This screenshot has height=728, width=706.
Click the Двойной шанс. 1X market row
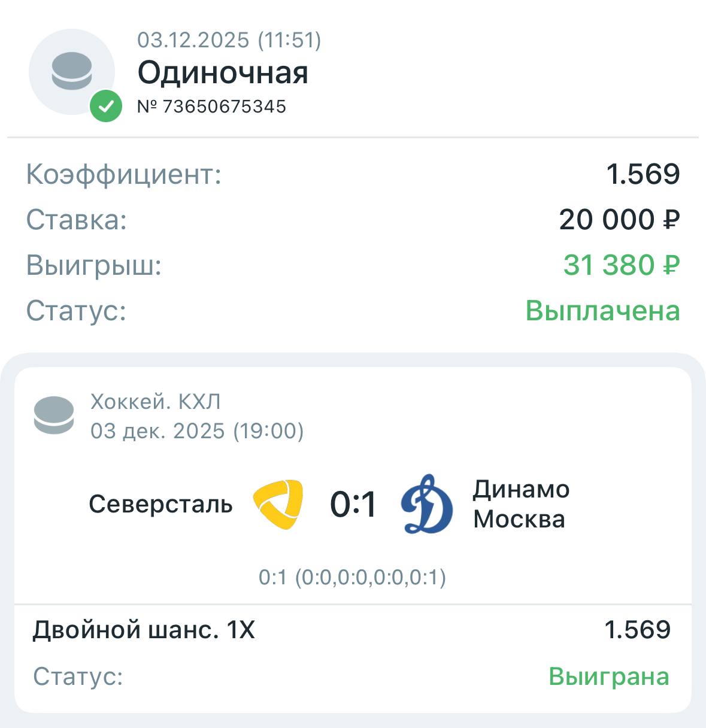(x=144, y=630)
